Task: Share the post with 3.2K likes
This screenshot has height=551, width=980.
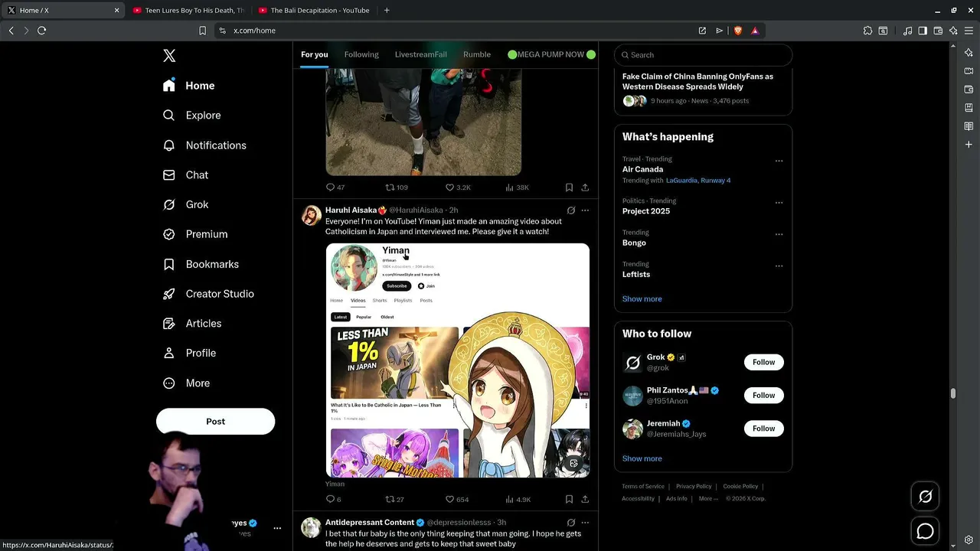Action: [585, 187]
